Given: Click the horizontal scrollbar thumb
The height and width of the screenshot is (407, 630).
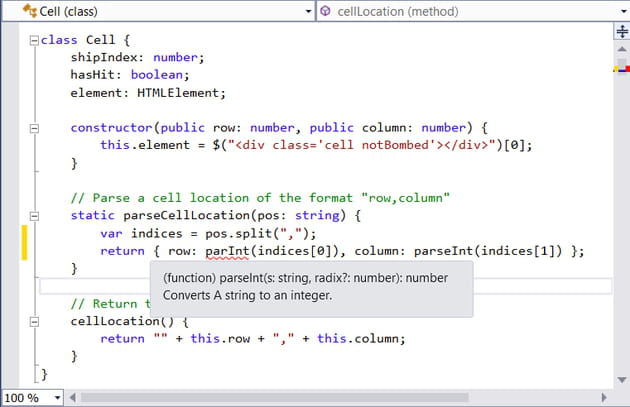Looking at the screenshot, I should pos(274,398).
